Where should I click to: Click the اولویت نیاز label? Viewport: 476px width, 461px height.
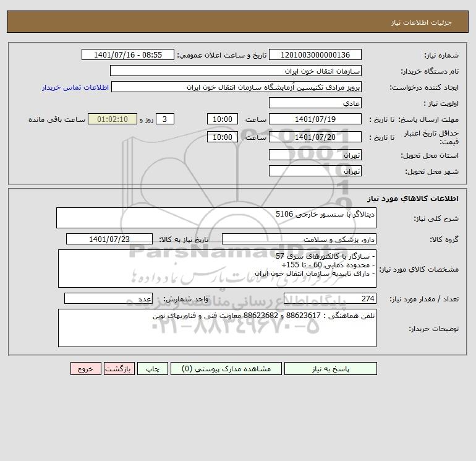pos(441,103)
